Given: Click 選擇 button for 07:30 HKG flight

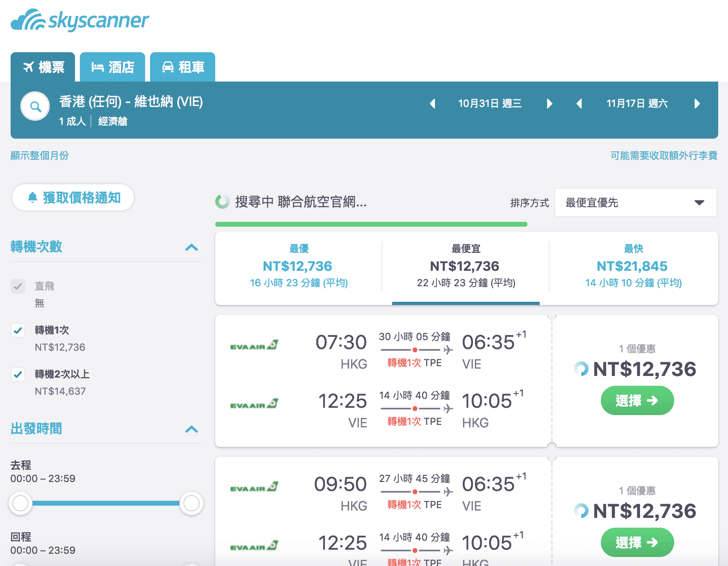Looking at the screenshot, I should 637,400.
